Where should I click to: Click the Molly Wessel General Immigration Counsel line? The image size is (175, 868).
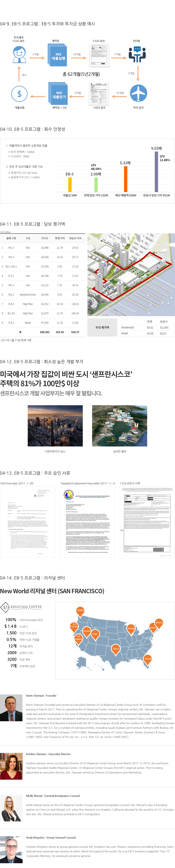[x=53, y=796]
